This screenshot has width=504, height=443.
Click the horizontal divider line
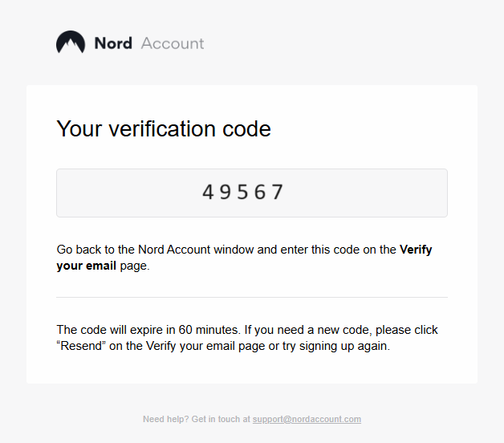[252, 297]
